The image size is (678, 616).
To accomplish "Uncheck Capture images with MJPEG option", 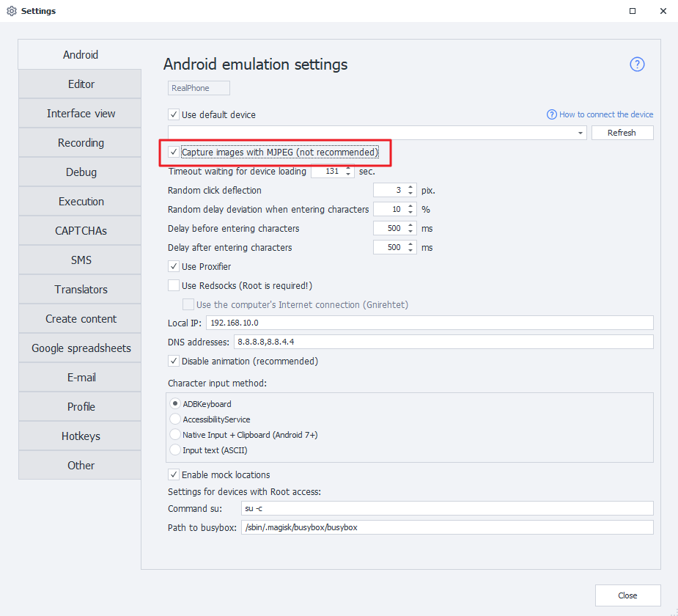I will pos(174,152).
